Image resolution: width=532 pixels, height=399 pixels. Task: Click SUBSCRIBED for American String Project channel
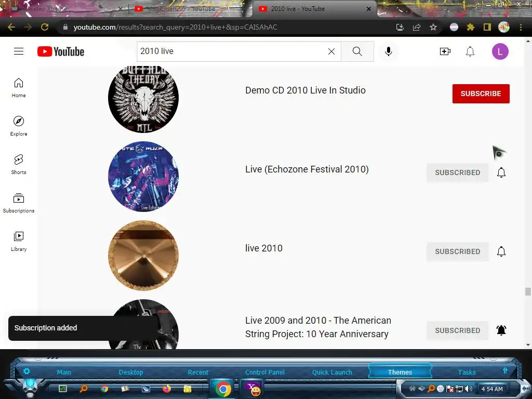[457, 330]
